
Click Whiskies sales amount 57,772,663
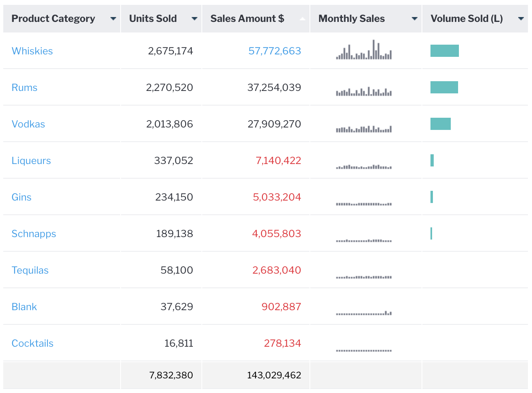pos(275,51)
